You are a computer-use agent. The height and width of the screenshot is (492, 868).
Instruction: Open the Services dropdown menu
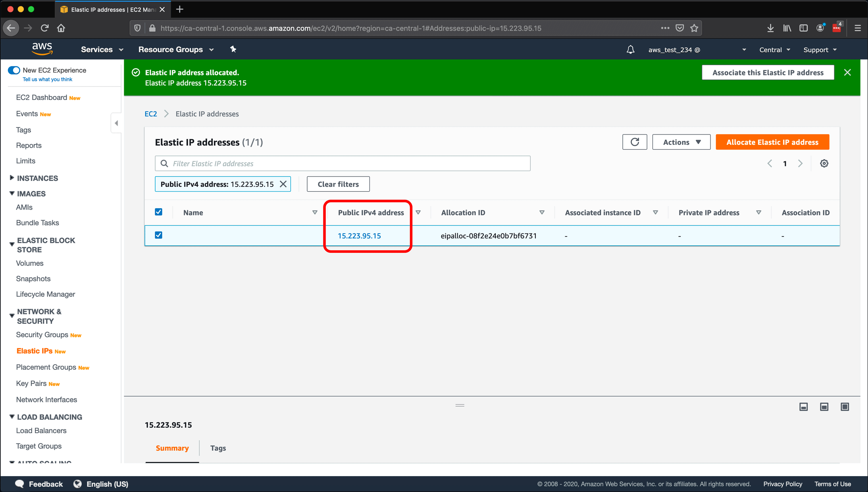click(102, 50)
